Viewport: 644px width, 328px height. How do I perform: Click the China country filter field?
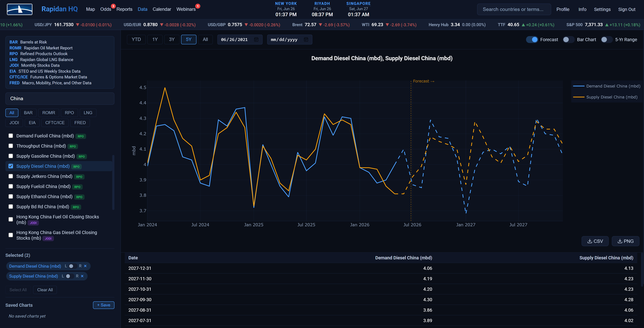[x=60, y=98]
